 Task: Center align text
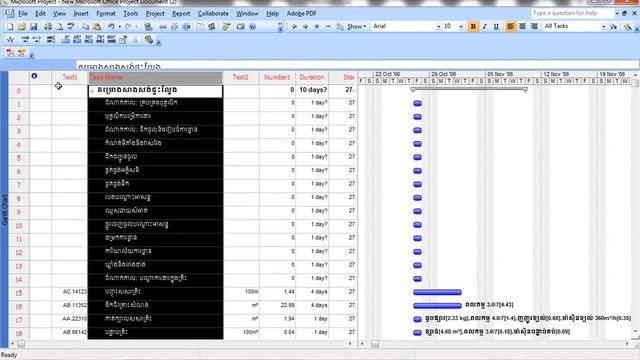[x=522, y=27]
